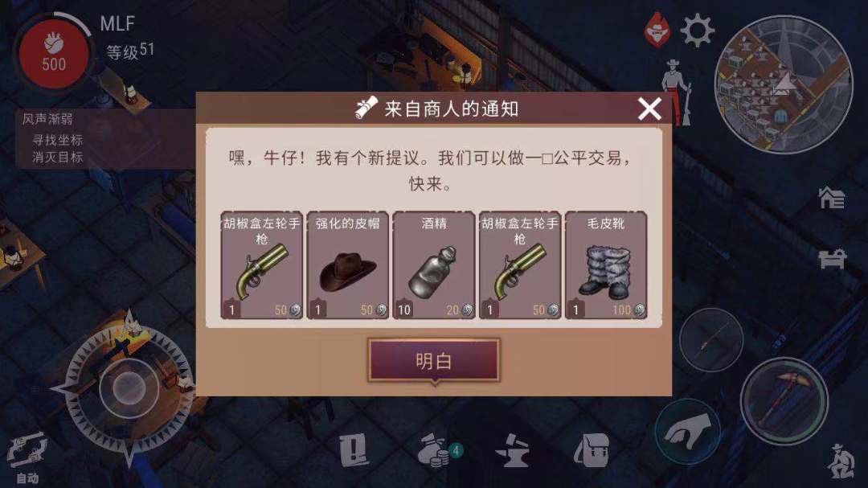Screen dimensions: 868x488
Task: Select the 酒精 alcohol bottle card
Action: (434, 265)
